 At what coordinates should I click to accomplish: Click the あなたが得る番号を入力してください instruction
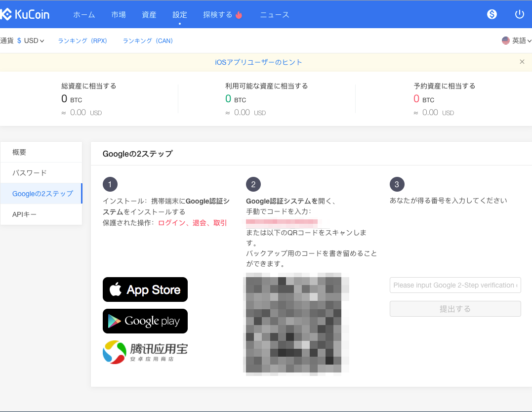[448, 201]
